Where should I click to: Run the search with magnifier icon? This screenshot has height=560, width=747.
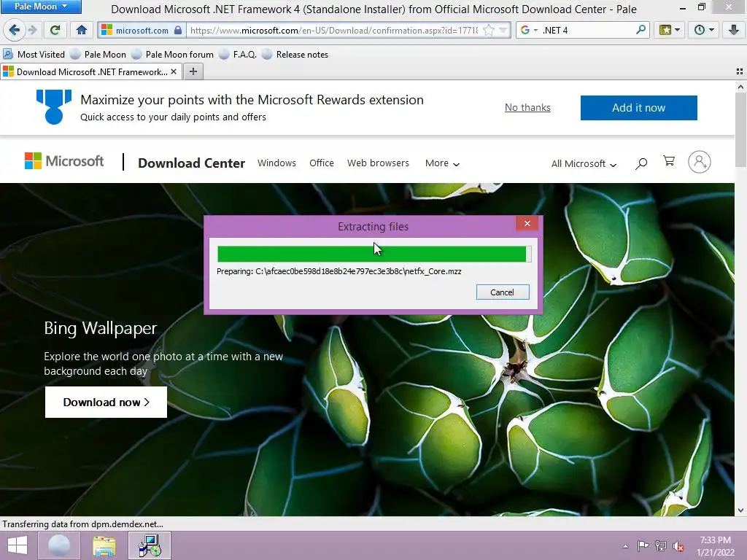tap(640, 30)
